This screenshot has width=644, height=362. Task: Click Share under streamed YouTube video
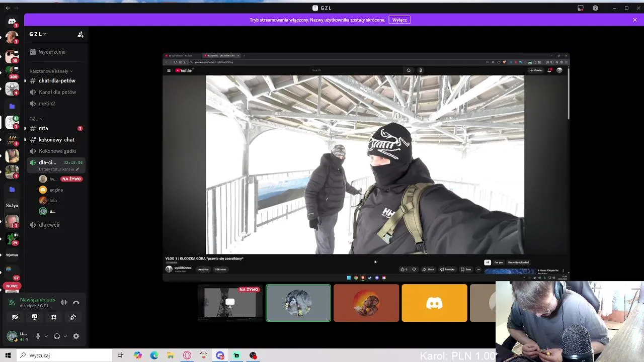(x=428, y=269)
